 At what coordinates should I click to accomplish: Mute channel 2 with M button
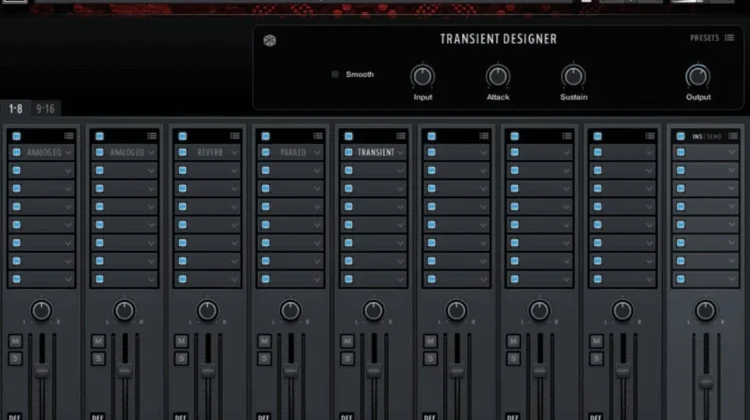point(98,341)
